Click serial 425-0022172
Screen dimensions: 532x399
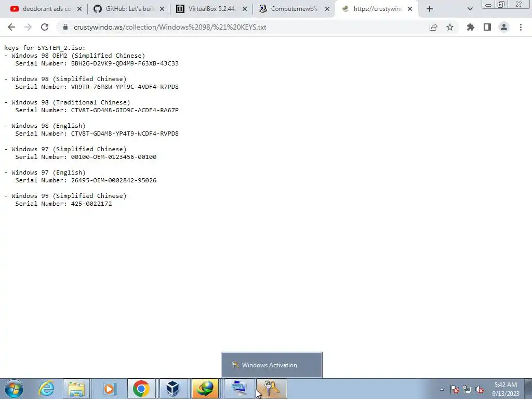(91, 204)
